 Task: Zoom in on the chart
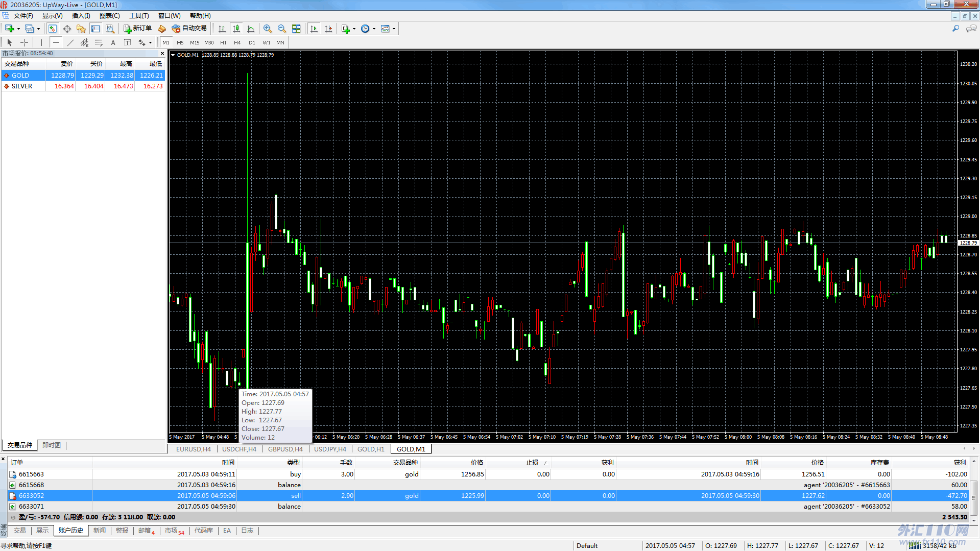[267, 29]
